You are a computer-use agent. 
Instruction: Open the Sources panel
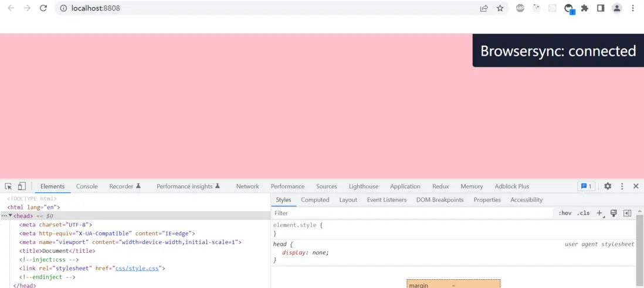pos(327,186)
